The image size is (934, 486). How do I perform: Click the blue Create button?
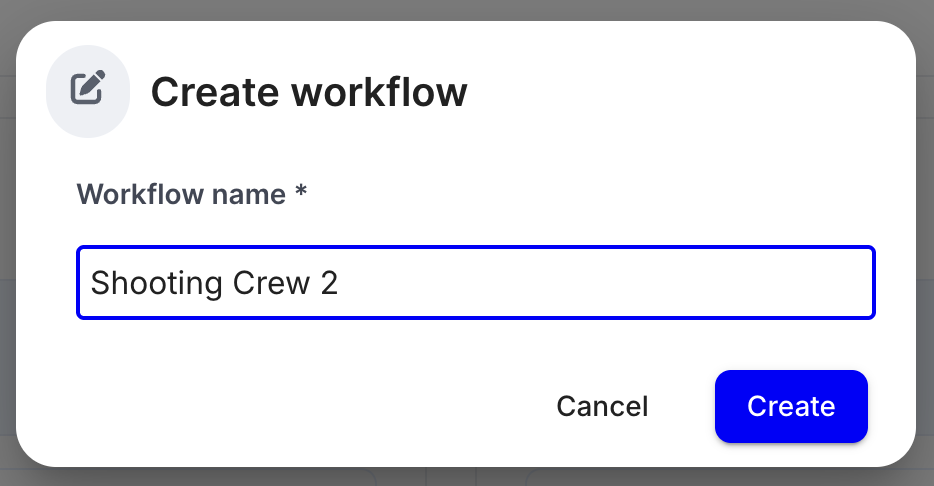[x=791, y=406]
